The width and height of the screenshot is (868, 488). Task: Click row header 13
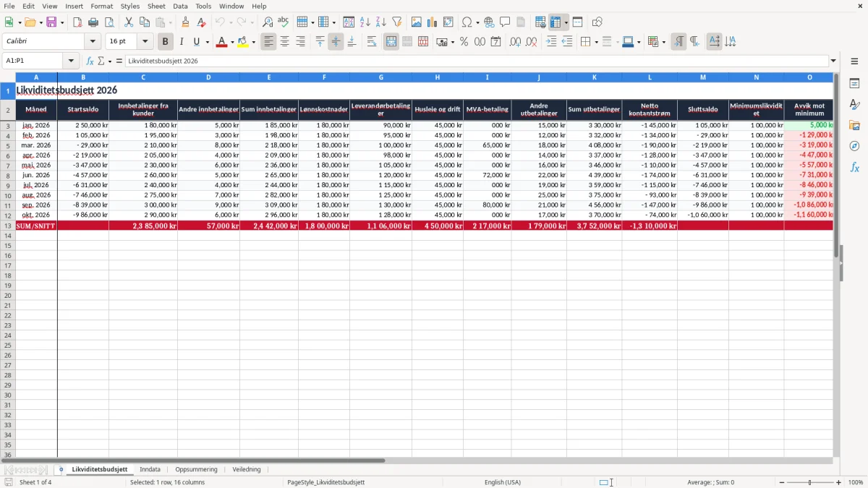point(8,226)
